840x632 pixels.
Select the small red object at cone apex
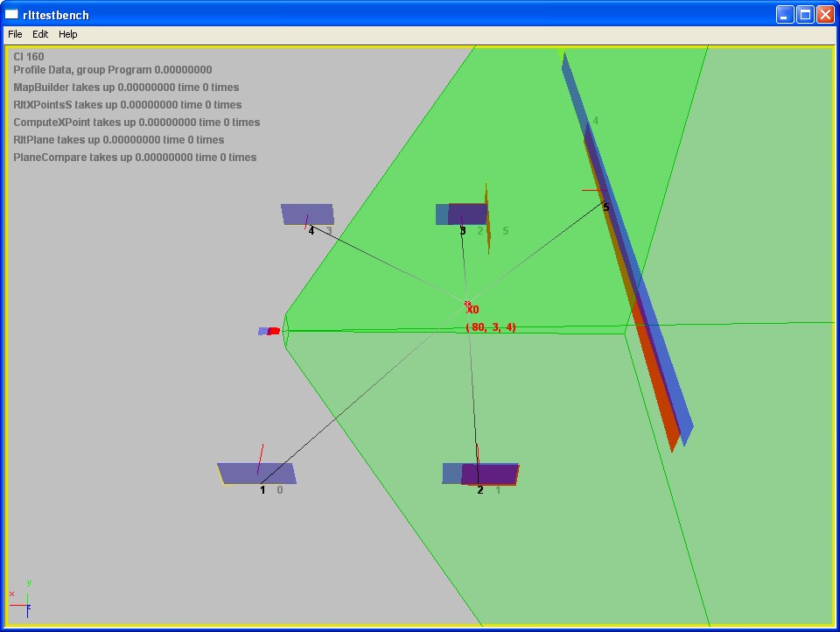point(273,331)
